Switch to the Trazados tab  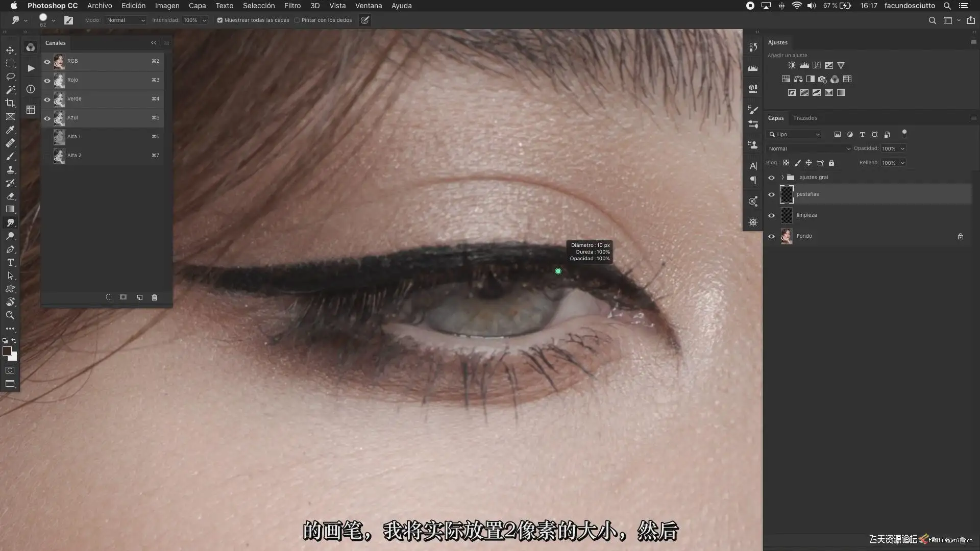[805, 118]
